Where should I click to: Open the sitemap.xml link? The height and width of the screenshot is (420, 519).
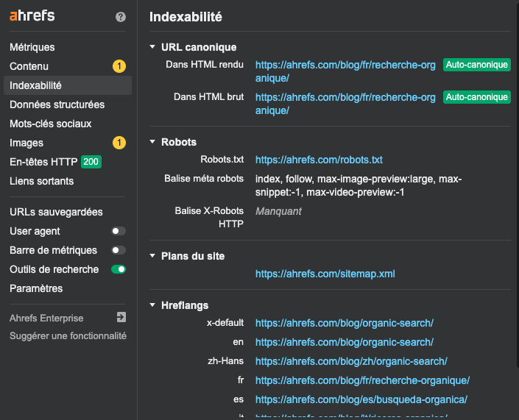325,274
